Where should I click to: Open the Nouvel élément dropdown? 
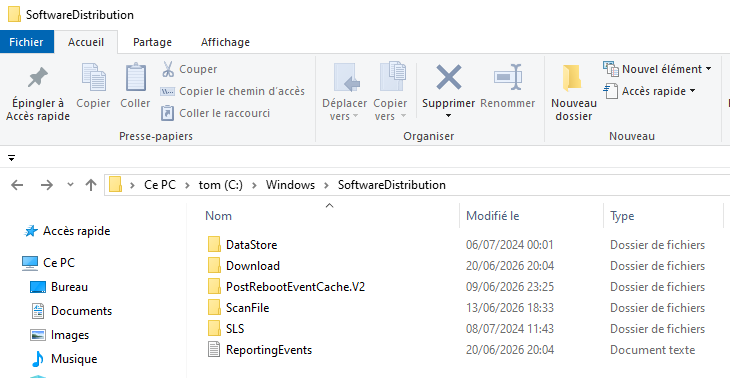click(x=657, y=69)
